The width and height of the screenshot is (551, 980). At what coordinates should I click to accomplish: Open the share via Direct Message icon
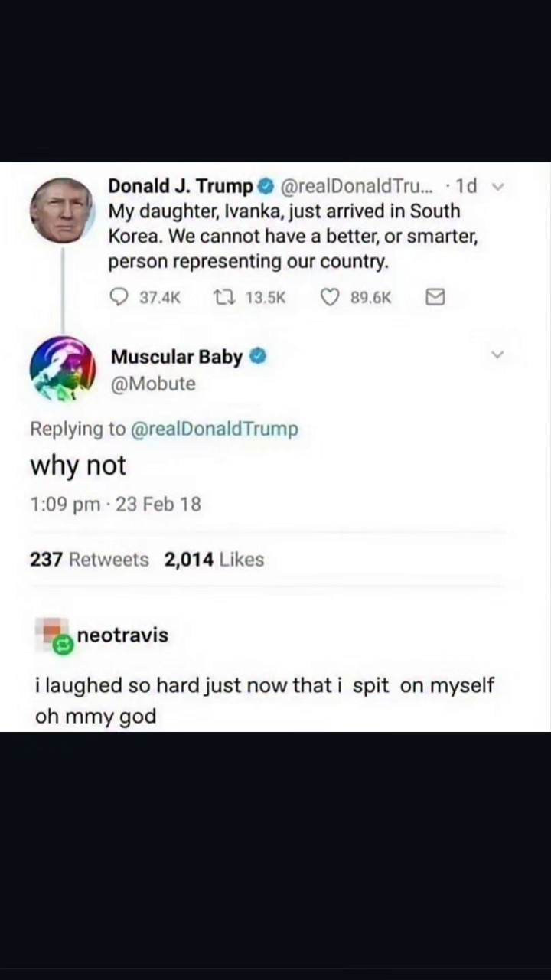coord(435,297)
